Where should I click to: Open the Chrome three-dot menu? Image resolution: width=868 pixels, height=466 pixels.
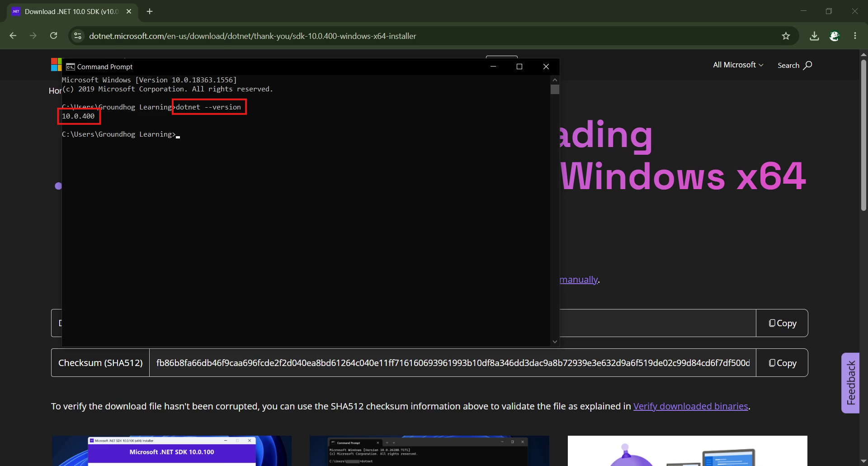[855, 36]
